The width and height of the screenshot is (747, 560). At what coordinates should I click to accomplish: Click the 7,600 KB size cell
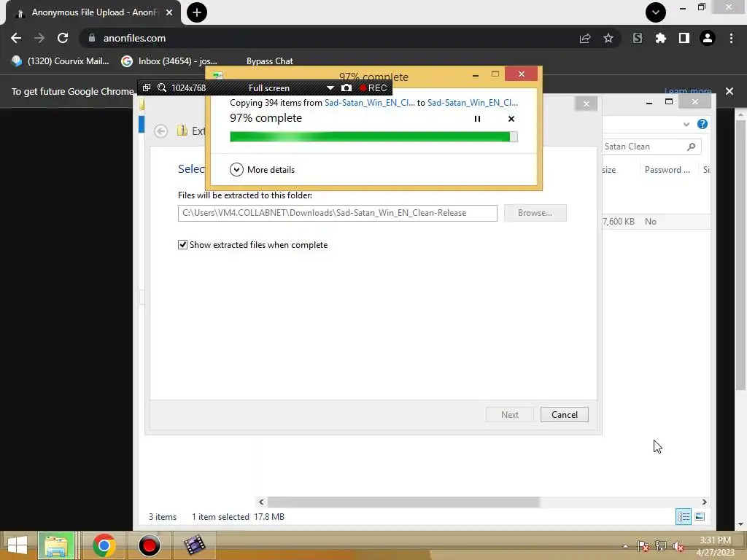pos(619,222)
